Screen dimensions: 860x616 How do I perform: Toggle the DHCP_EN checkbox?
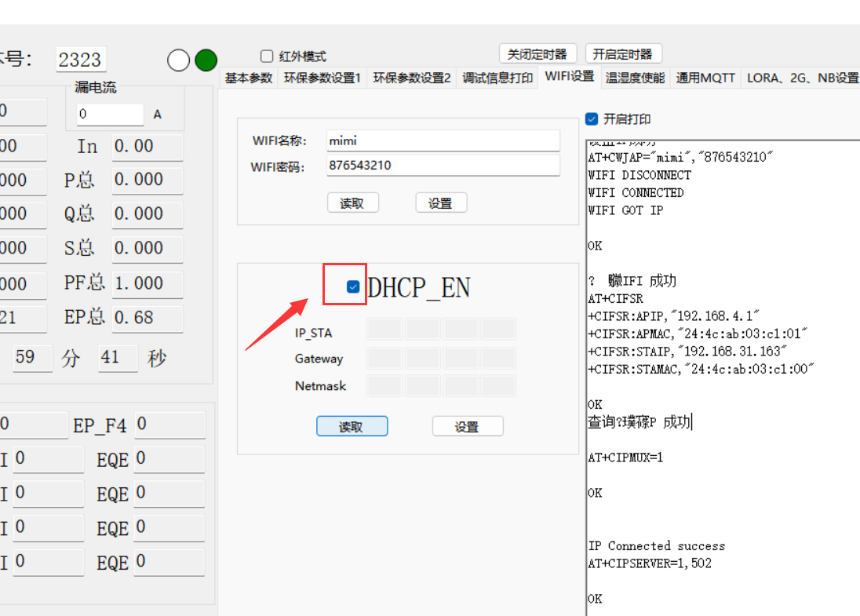tap(353, 287)
